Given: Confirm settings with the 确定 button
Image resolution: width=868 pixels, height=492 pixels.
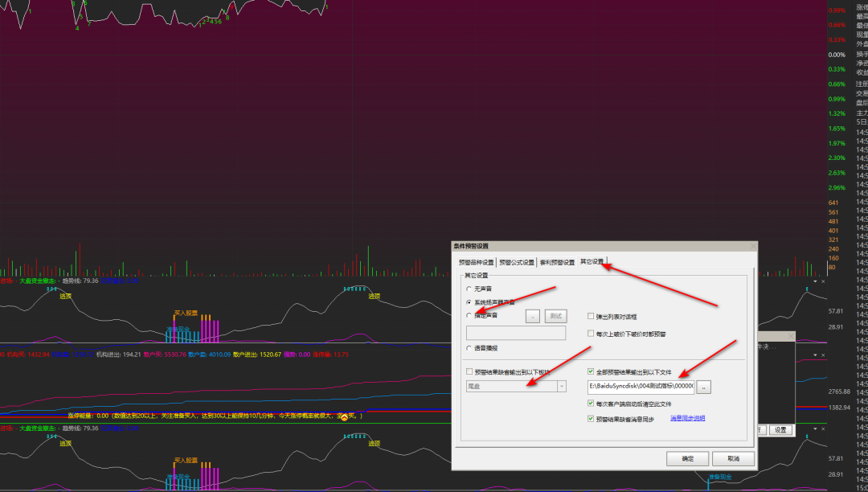Looking at the screenshot, I should pyautogui.click(x=687, y=458).
